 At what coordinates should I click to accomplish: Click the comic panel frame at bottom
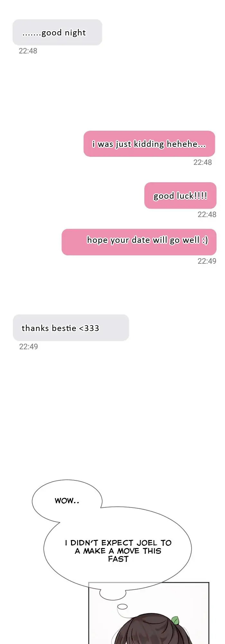click(149, 613)
